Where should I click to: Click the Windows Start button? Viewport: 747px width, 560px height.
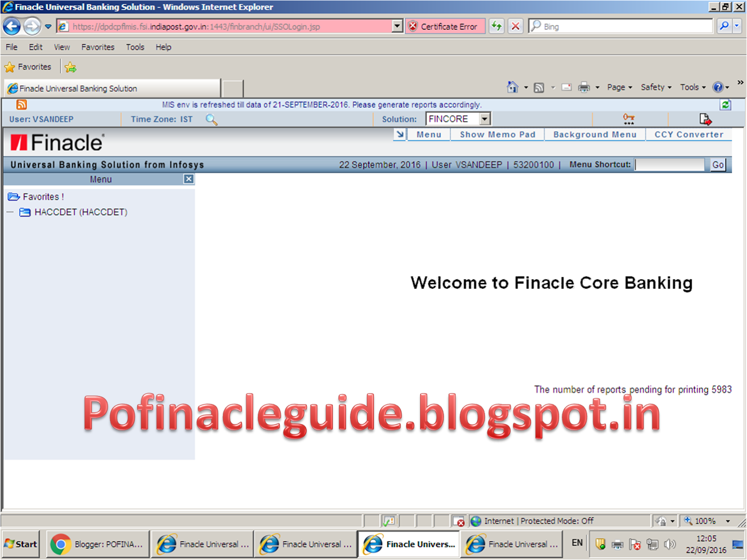pos(21,544)
